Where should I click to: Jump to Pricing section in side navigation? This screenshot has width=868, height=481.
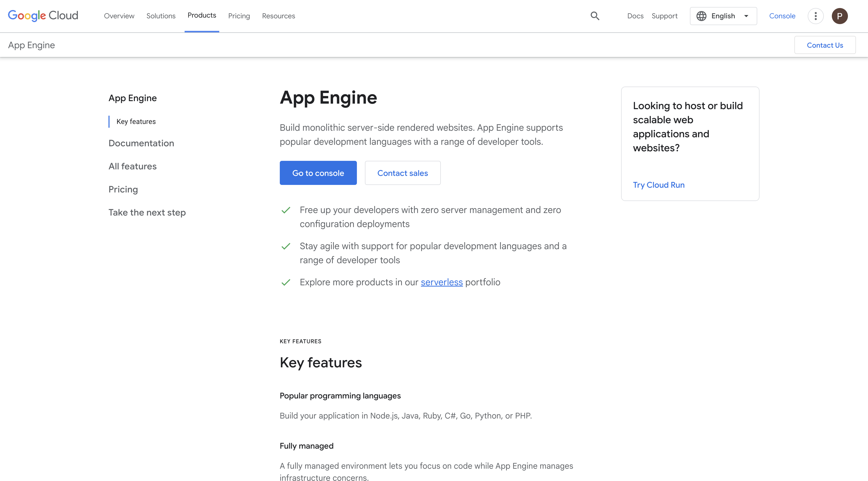[123, 189]
